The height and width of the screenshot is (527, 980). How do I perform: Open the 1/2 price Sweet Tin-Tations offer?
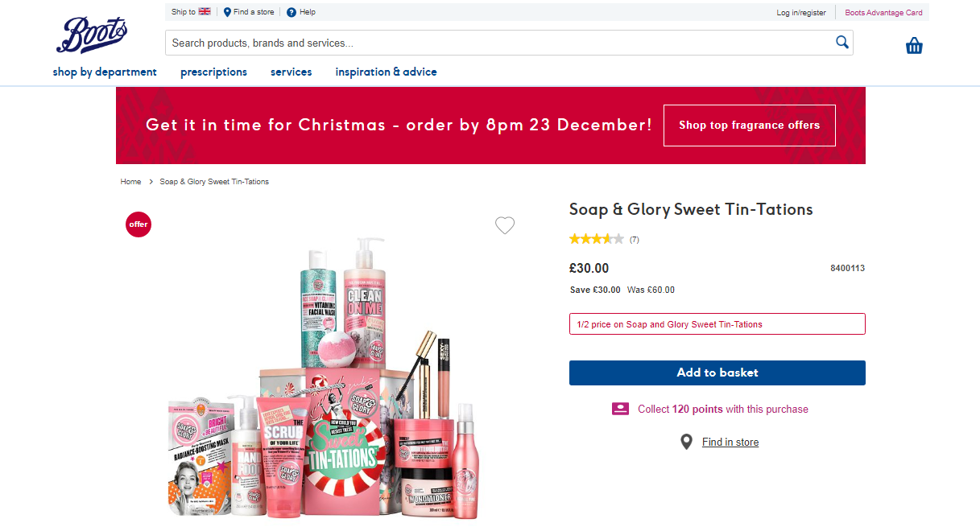[717, 323]
